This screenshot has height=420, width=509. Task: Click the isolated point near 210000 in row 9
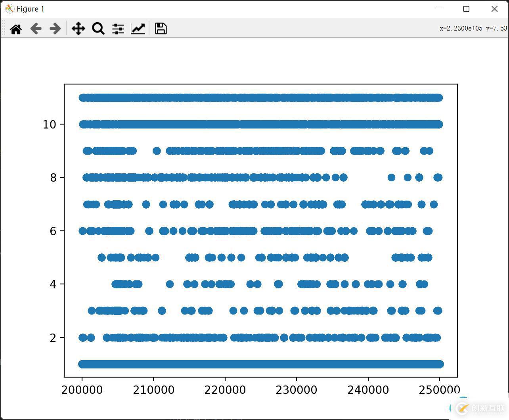(157, 151)
